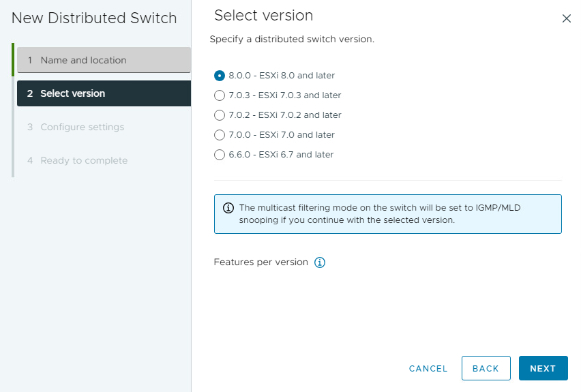
Task: Proceed with the Next button
Action: pos(543,368)
